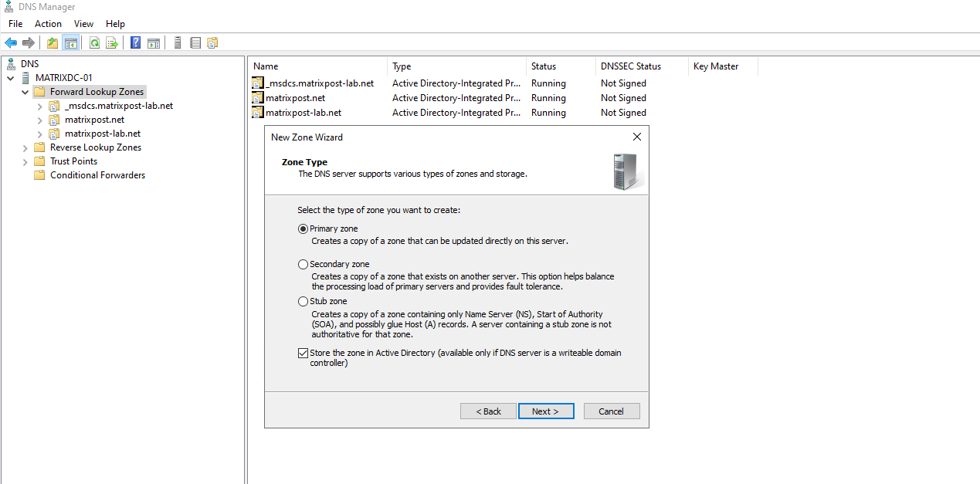Collapse the Forward Lookup Zones node
The width and height of the screenshot is (980, 484).
click(25, 92)
